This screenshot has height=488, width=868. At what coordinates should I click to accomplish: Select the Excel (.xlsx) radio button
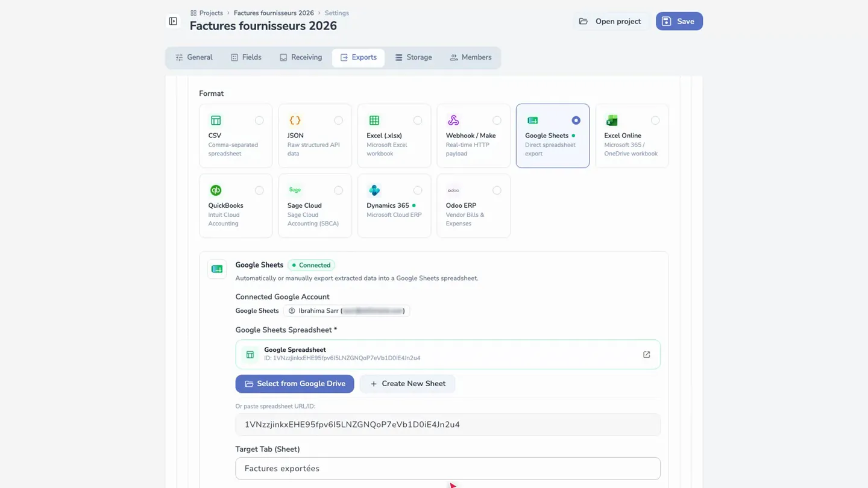pyautogui.click(x=418, y=120)
